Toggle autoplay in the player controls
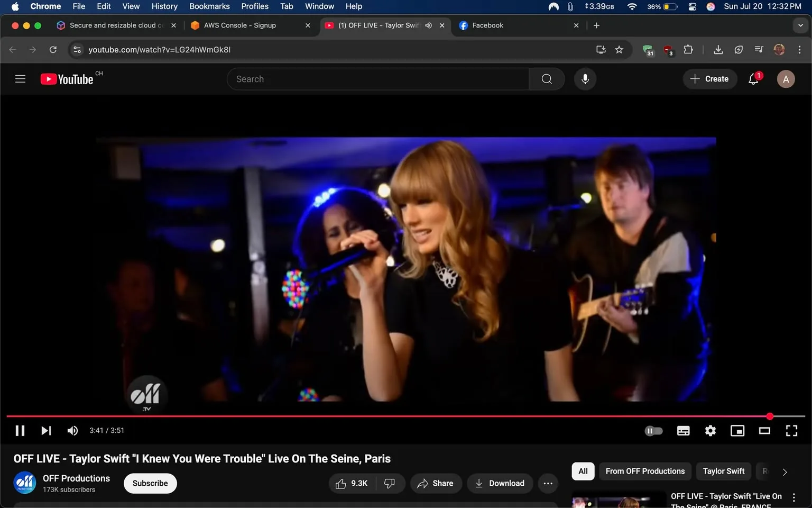812x508 pixels. (653, 430)
